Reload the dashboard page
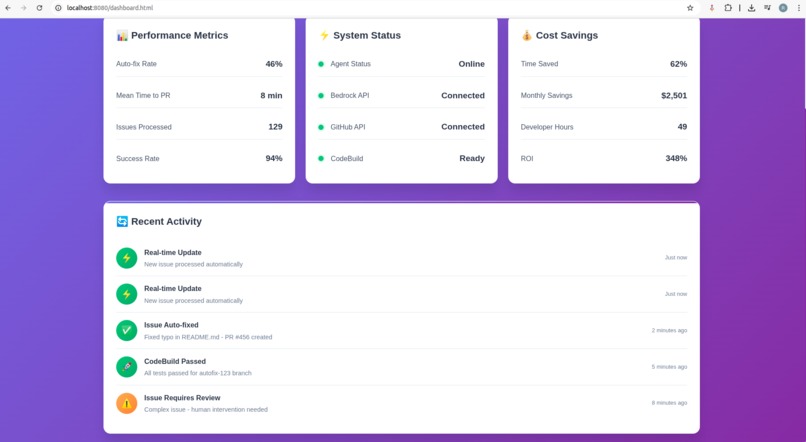 [x=39, y=8]
